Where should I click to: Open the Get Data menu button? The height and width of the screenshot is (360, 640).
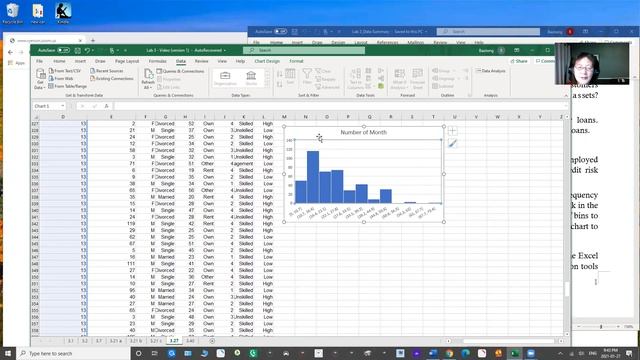(x=40, y=79)
